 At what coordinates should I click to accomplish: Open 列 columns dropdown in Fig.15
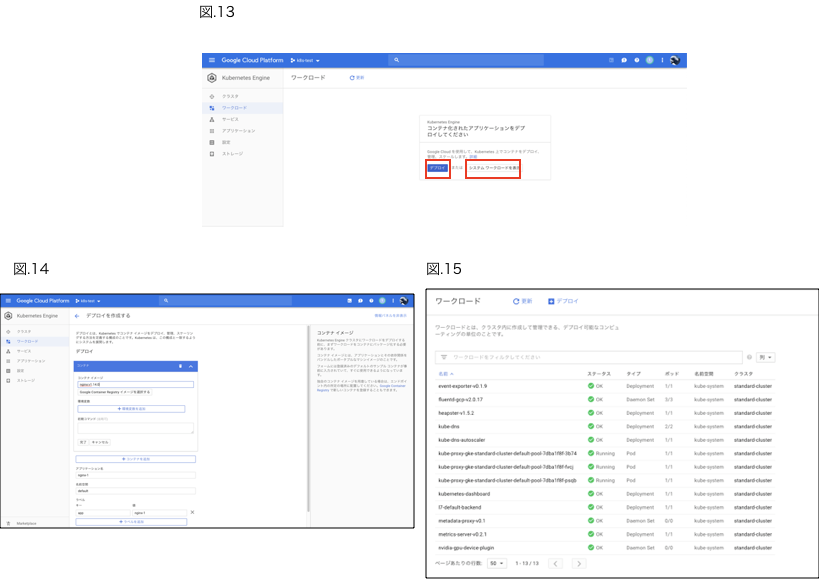(x=766, y=358)
